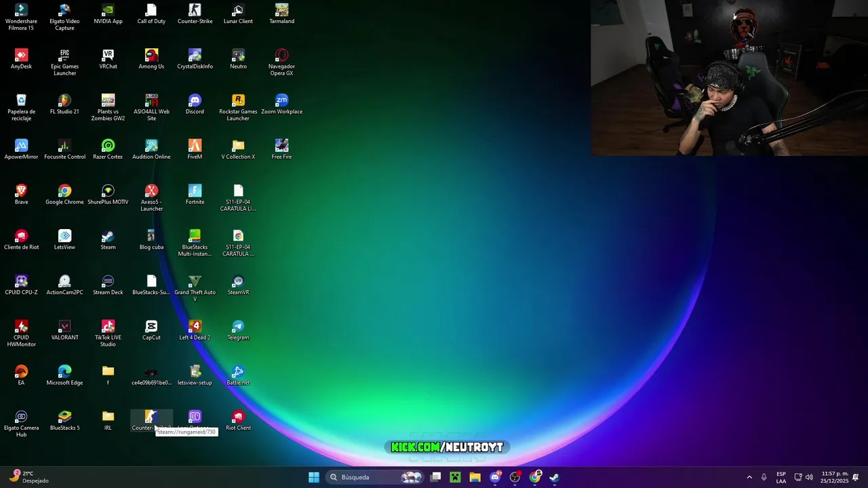The image size is (868, 488).
Task: Open OBS Studio from the taskbar
Action: tap(515, 477)
